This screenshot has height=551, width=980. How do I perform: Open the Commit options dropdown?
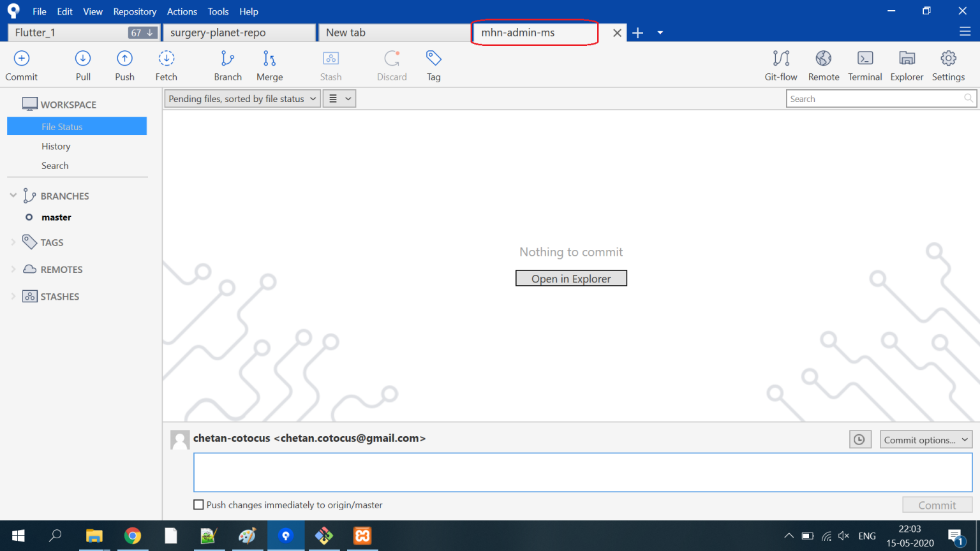point(926,439)
